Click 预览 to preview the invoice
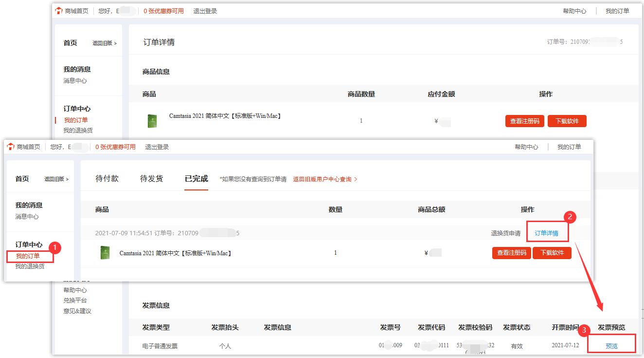The image size is (644, 358). (611, 346)
